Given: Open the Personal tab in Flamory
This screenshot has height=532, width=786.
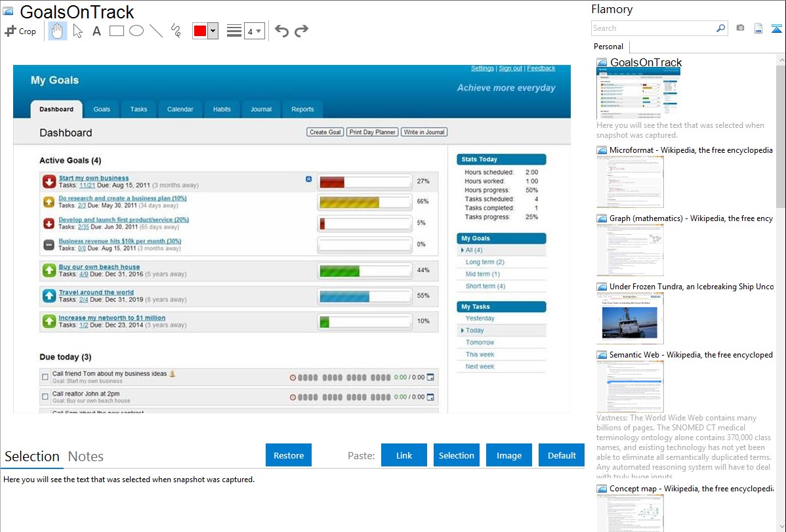Looking at the screenshot, I should point(609,47).
